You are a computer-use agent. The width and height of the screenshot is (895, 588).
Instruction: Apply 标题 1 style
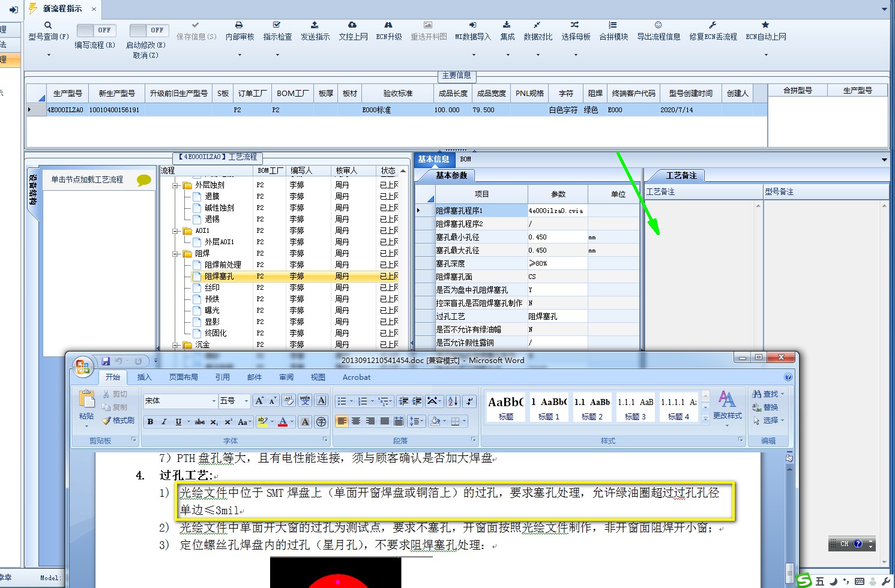point(549,407)
